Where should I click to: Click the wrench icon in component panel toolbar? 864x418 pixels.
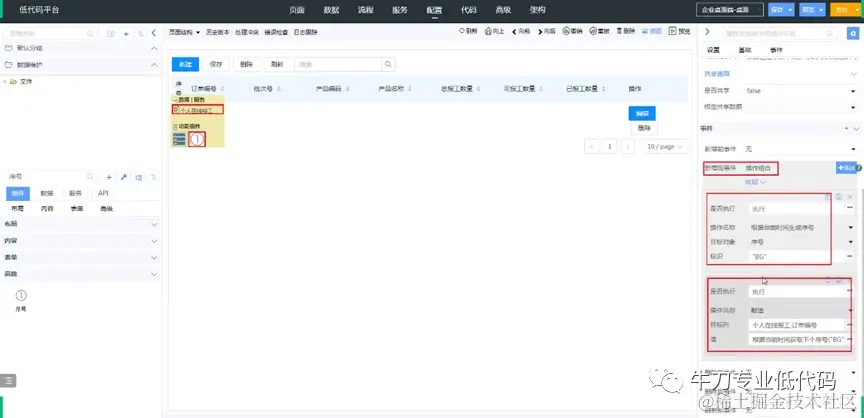pos(124,177)
